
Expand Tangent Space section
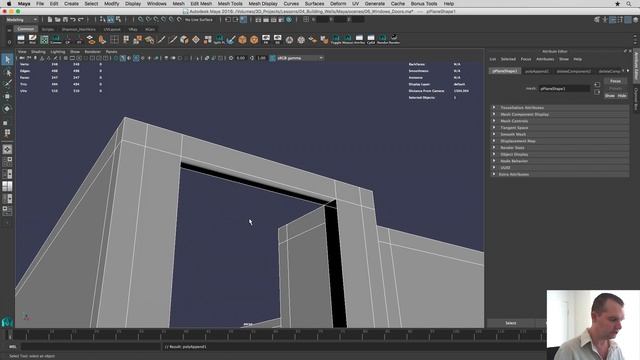(560, 128)
